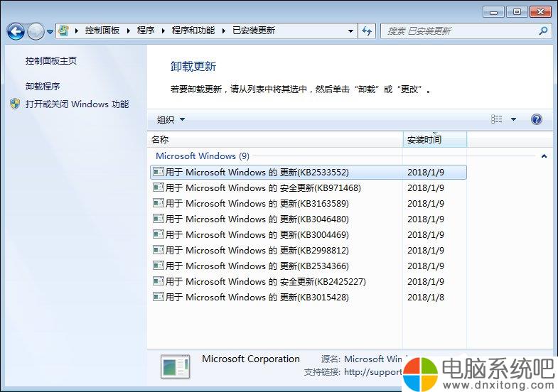Click the 控制面板主页 link
The image size is (558, 392).
[x=51, y=61]
